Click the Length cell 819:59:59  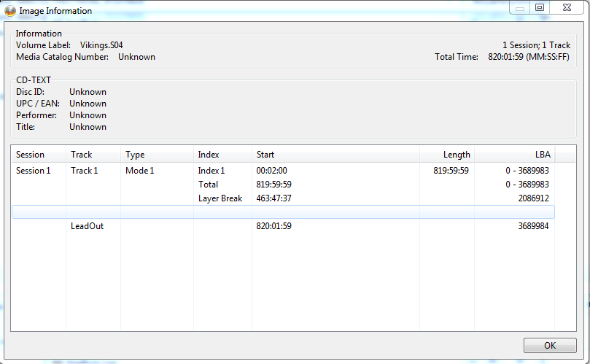click(x=451, y=171)
